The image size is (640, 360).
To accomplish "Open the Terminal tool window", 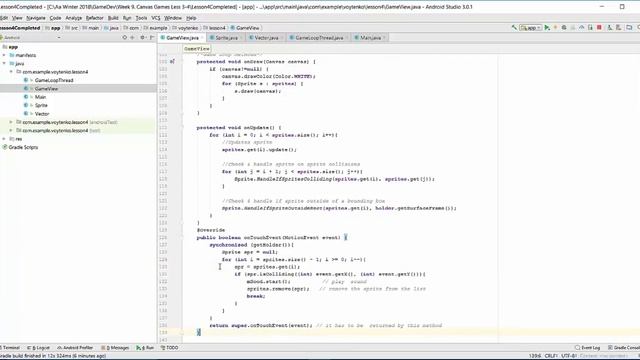I will (x=11, y=348).
